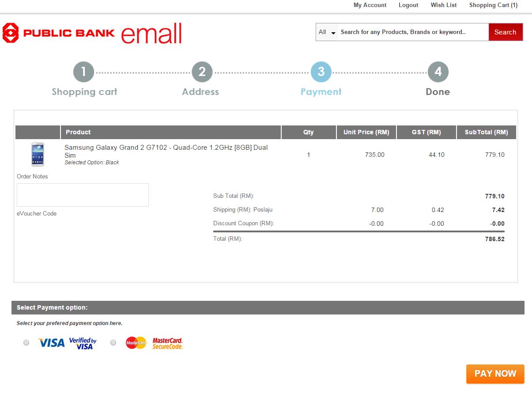
Task: Click the red Search button
Action: click(x=506, y=32)
